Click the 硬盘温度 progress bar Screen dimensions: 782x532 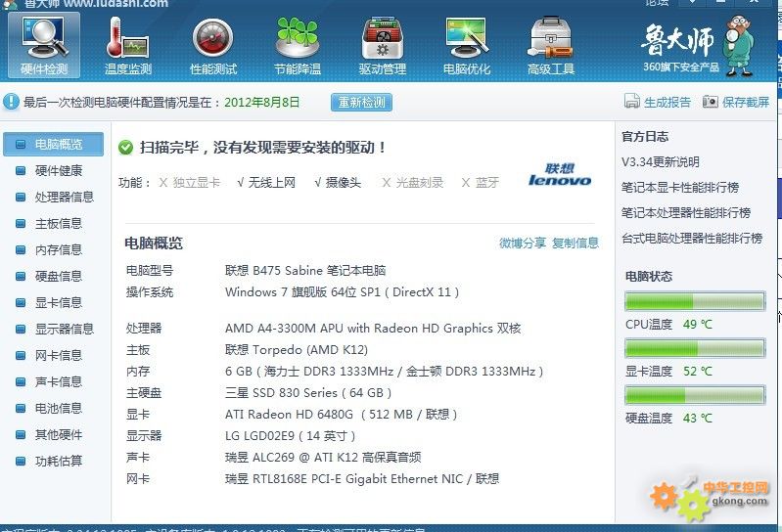pyautogui.click(x=695, y=395)
